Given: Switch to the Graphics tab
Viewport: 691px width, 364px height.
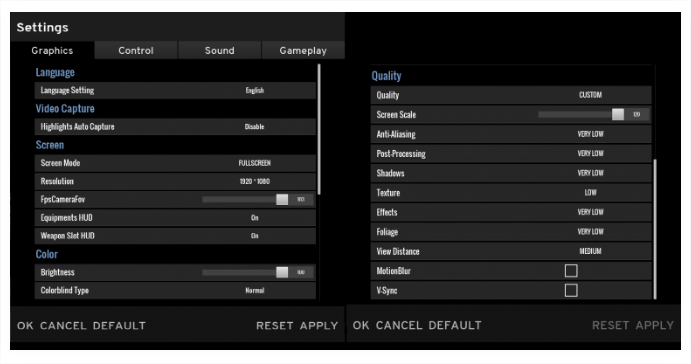Looking at the screenshot, I should (x=52, y=50).
